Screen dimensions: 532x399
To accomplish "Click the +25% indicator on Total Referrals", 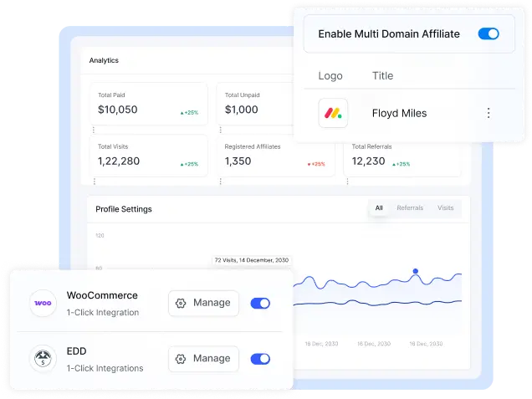I will point(401,164).
